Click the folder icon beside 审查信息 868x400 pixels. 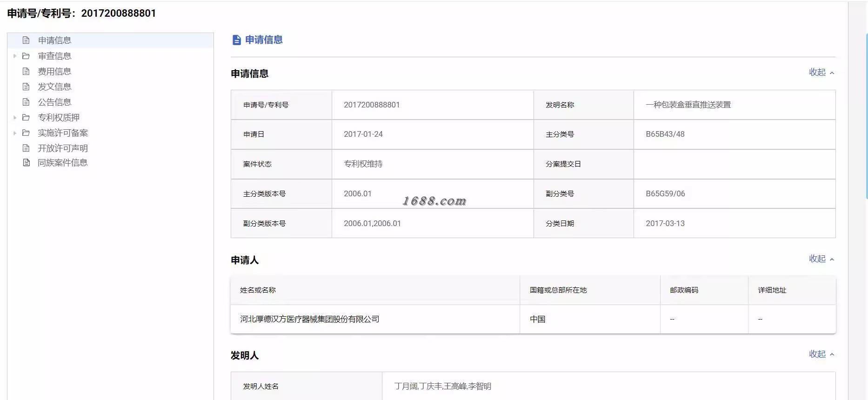[x=26, y=56]
